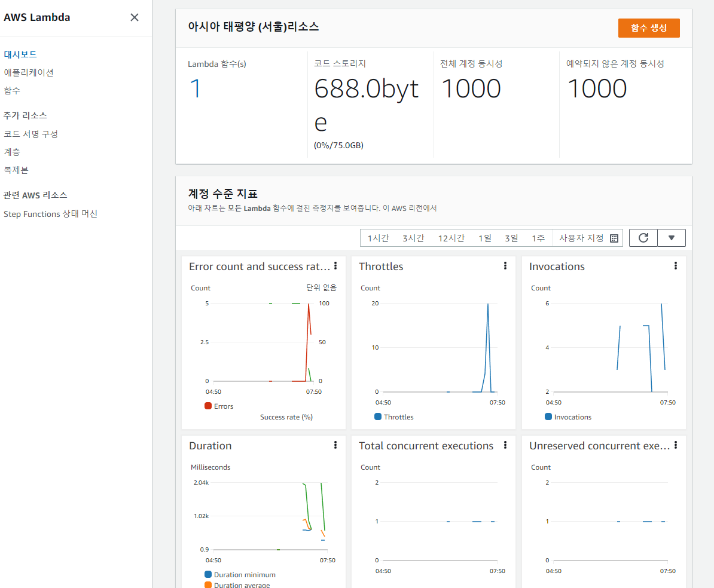Screen dimensions: 714x588
Task: Open 계층 in additional resources
Action: tap(12, 152)
